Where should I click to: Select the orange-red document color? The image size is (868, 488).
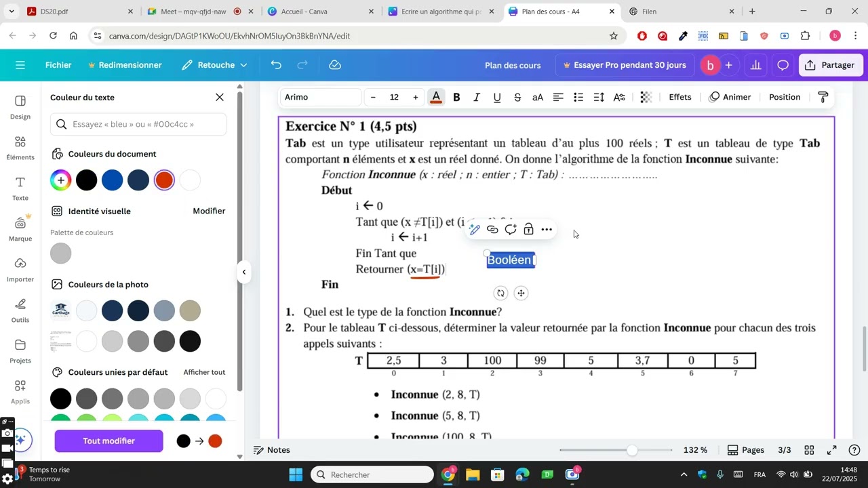point(164,180)
